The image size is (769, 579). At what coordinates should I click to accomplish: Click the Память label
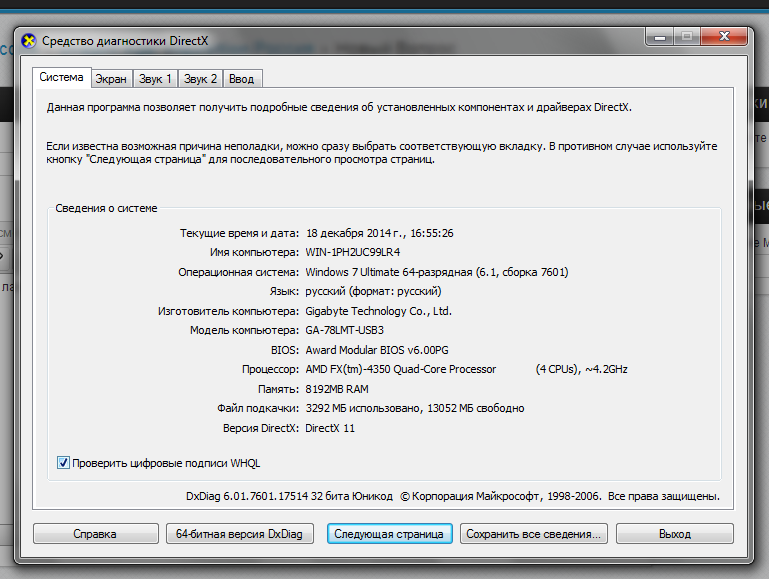pos(279,389)
